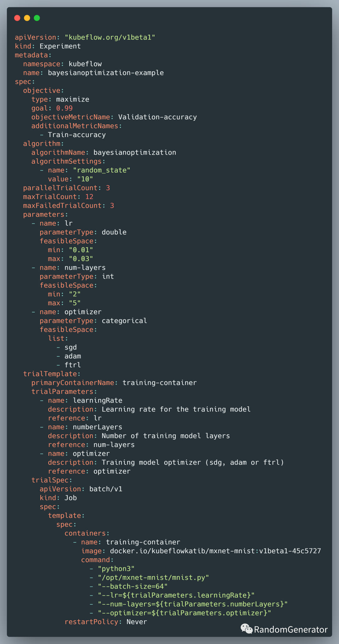Click the WeChat logo watermark icon
This screenshot has height=644, width=339.
coord(246,629)
